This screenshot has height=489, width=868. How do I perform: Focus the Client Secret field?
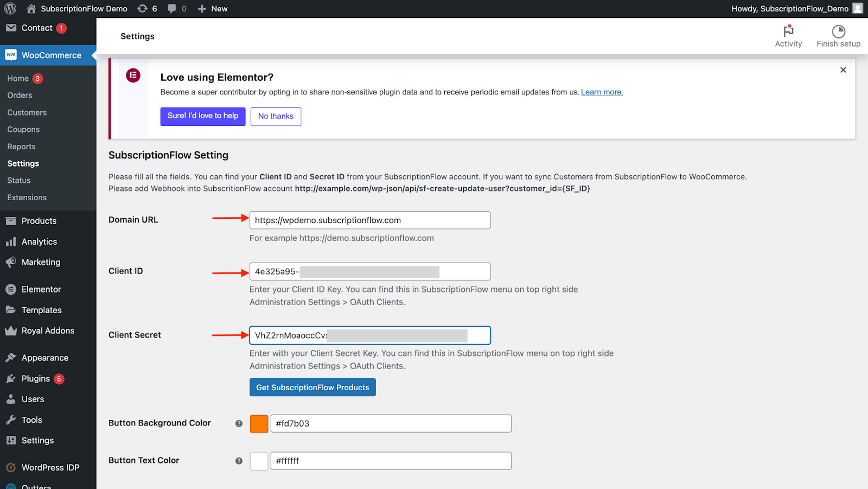[x=370, y=335]
